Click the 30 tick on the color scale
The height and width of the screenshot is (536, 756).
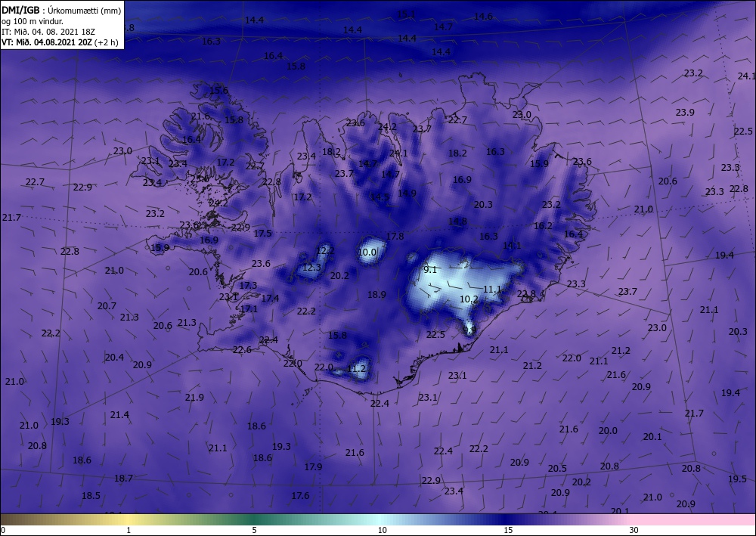coord(634,530)
